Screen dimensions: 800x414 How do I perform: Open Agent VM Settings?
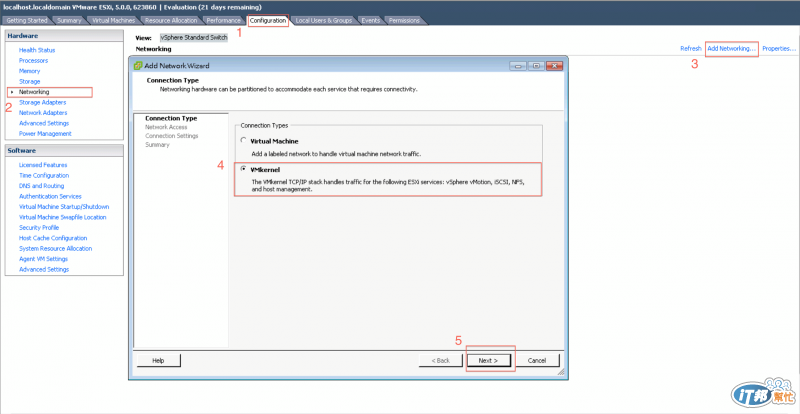(43, 259)
